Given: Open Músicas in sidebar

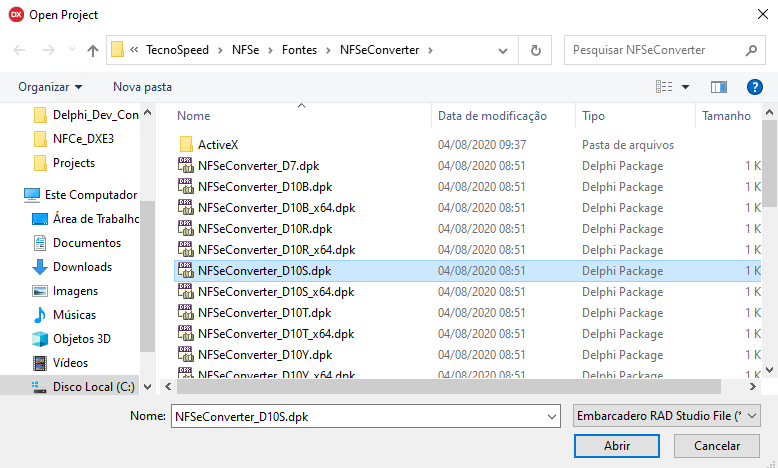Looking at the screenshot, I should click(x=65, y=315).
